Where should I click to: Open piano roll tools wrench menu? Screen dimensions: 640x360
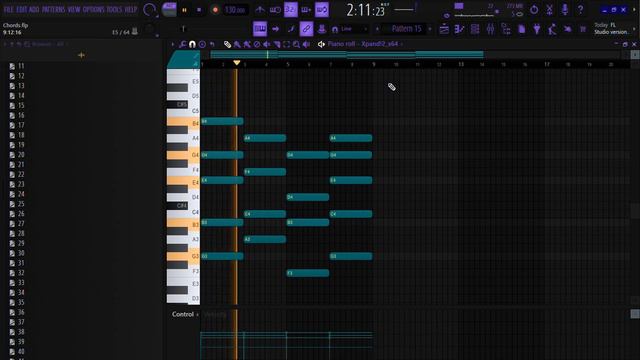click(182, 44)
